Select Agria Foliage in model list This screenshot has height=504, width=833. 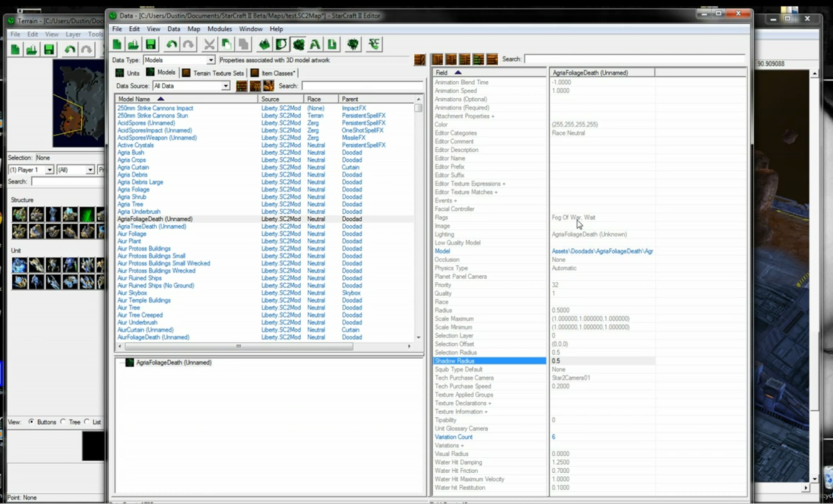[133, 189]
